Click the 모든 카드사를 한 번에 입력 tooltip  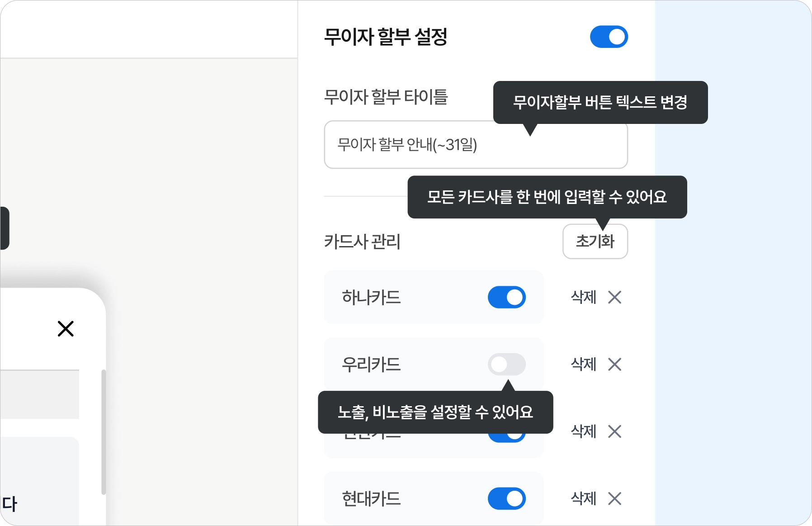[x=547, y=197]
